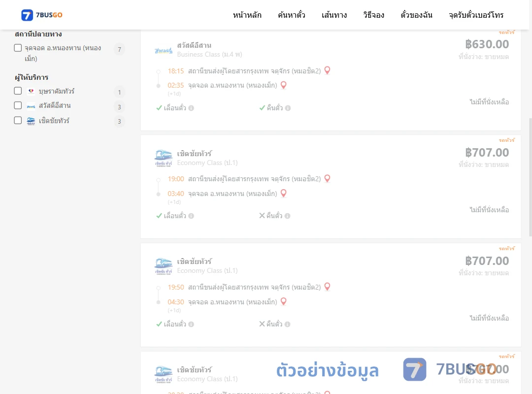This screenshot has width=532, height=394.
Task: Open the จุดรับตั๋วเบอร์โทร menu item
Action: coord(476,15)
